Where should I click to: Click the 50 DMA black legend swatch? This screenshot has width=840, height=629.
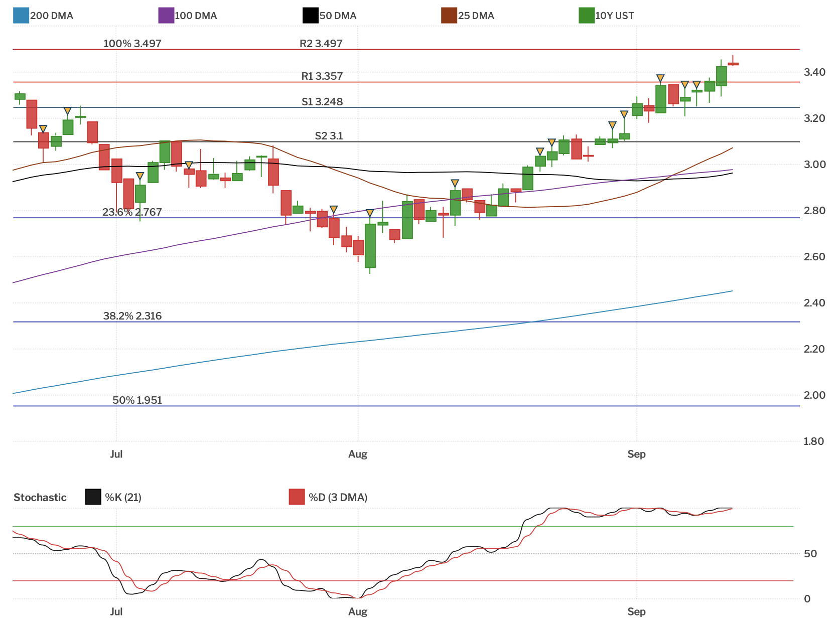pyautogui.click(x=311, y=16)
